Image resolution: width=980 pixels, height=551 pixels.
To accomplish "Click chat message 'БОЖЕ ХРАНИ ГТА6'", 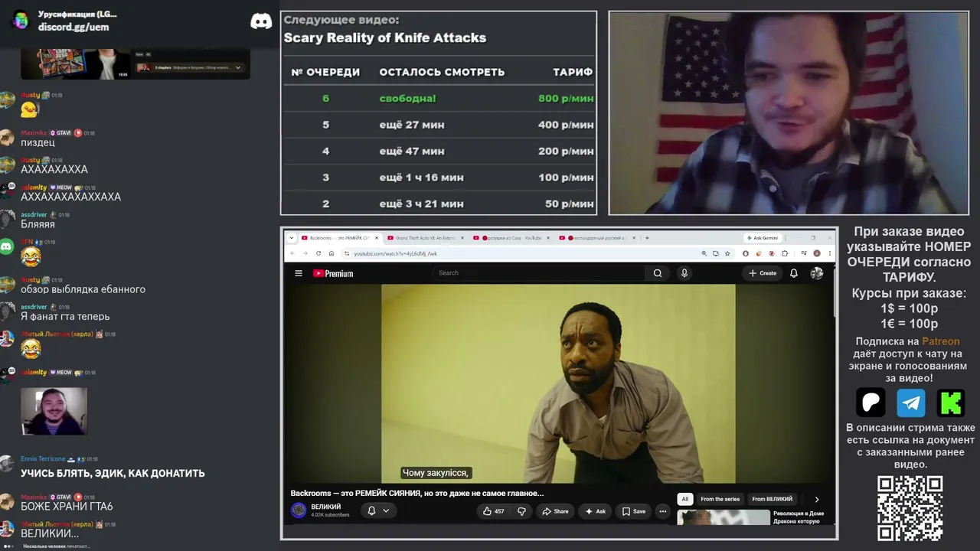I will pos(67,507).
